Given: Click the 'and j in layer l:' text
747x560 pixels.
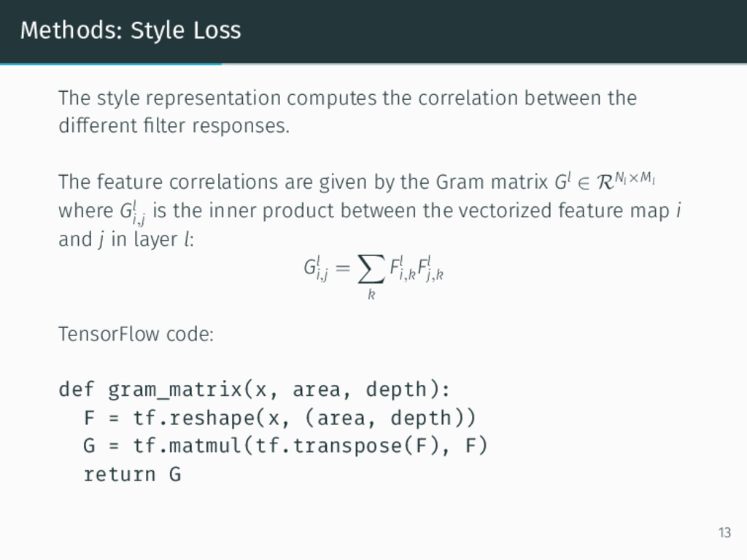Looking at the screenshot, I should (x=126, y=239).
